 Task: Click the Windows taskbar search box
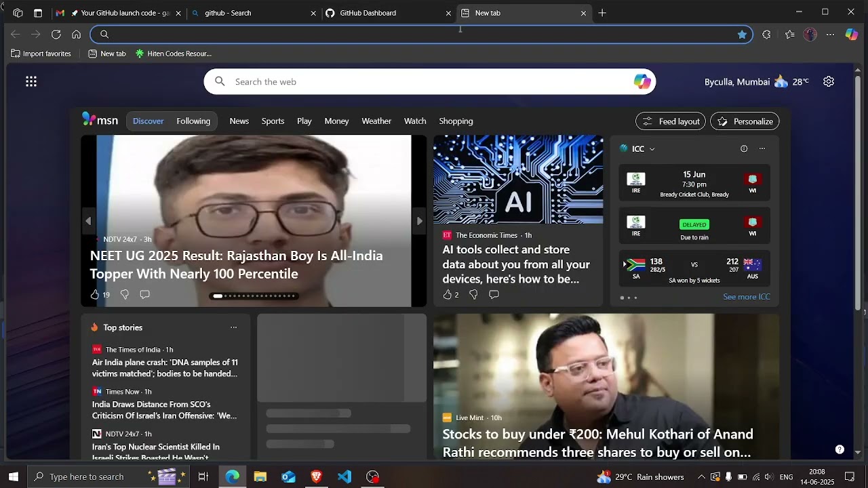[108, 476]
